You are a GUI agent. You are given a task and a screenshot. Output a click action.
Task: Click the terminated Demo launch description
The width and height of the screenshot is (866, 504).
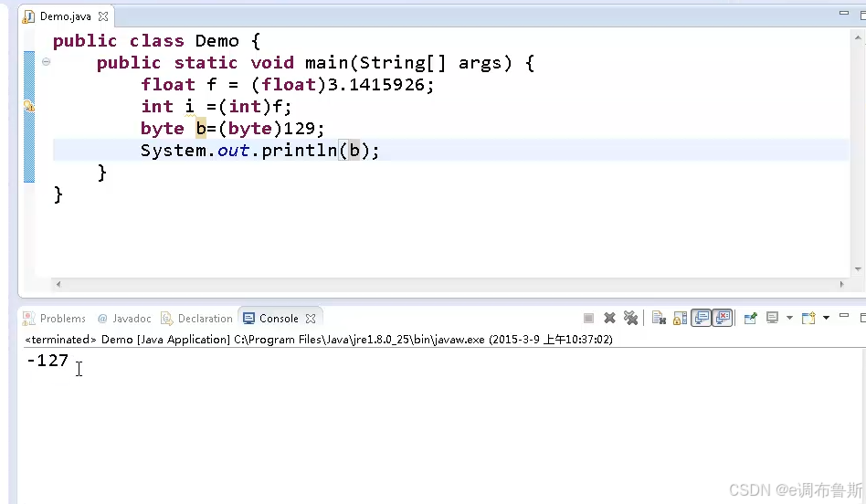[x=319, y=340]
